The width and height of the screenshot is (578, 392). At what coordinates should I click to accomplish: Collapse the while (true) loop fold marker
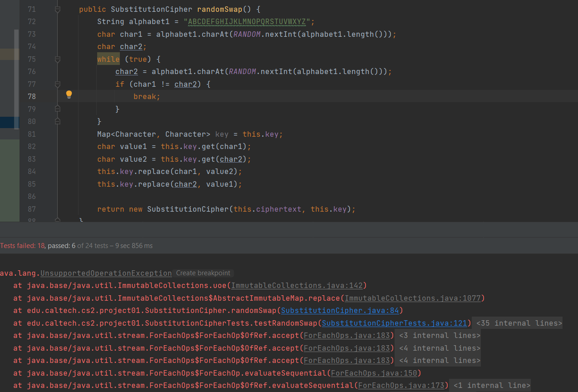point(58,60)
